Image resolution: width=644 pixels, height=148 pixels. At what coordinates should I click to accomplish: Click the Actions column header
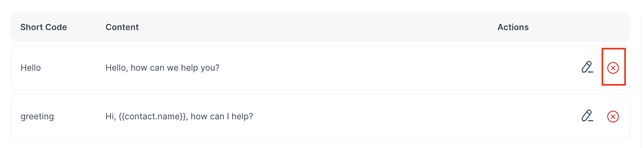(x=513, y=27)
